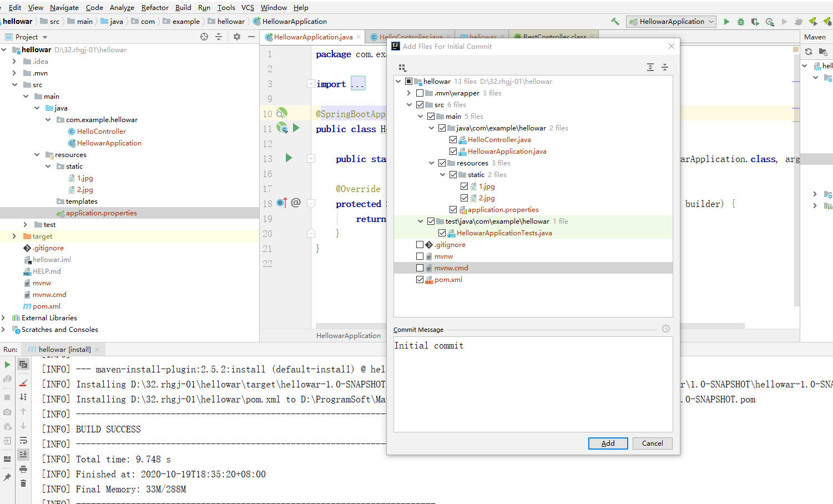Click Maven reimport refresh icon
Image resolution: width=833 pixels, height=504 pixels.
point(809,52)
